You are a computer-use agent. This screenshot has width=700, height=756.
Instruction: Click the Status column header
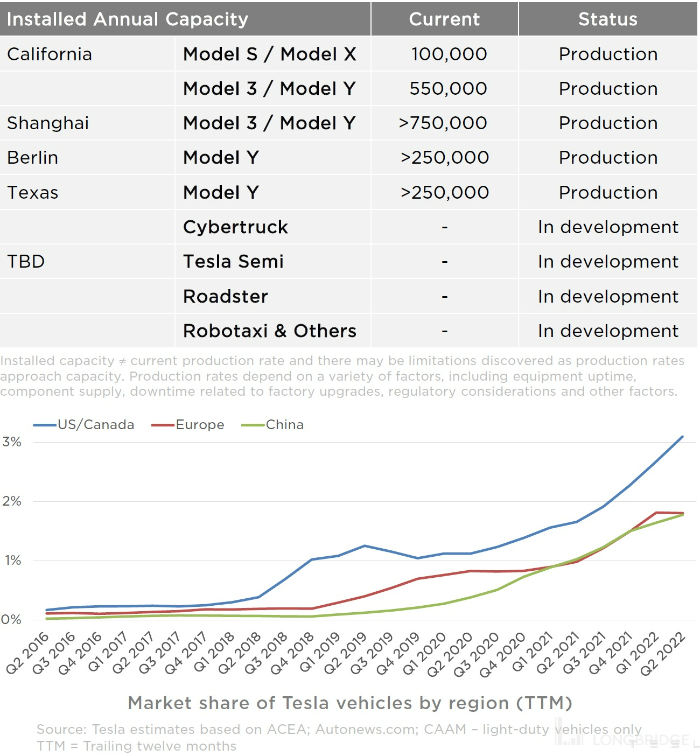(x=607, y=19)
